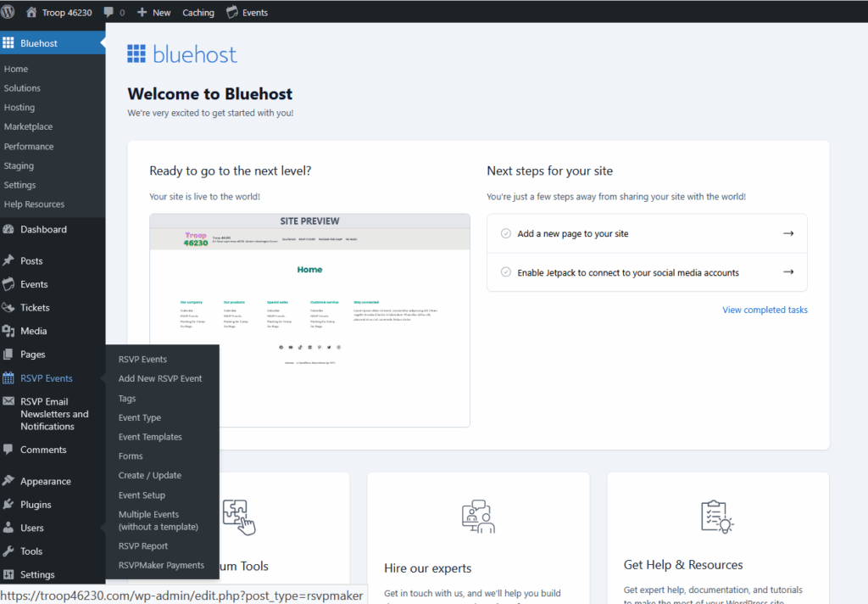Open Event Setup submenu item
Image resolution: width=868 pixels, height=604 pixels.
pyautogui.click(x=142, y=495)
